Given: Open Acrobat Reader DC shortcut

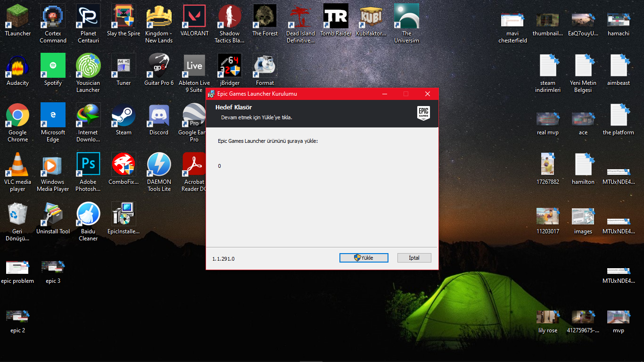Looking at the screenshot, I should point(193,172).
